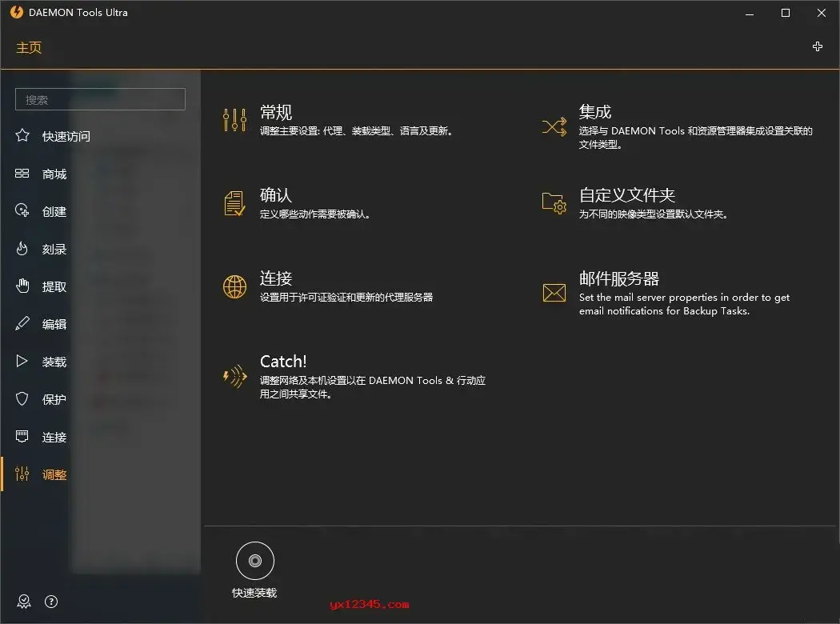Viewport: 840px width, 624px height.
Task: Open the 装载 sidebar entry
Action: [54, 362]
